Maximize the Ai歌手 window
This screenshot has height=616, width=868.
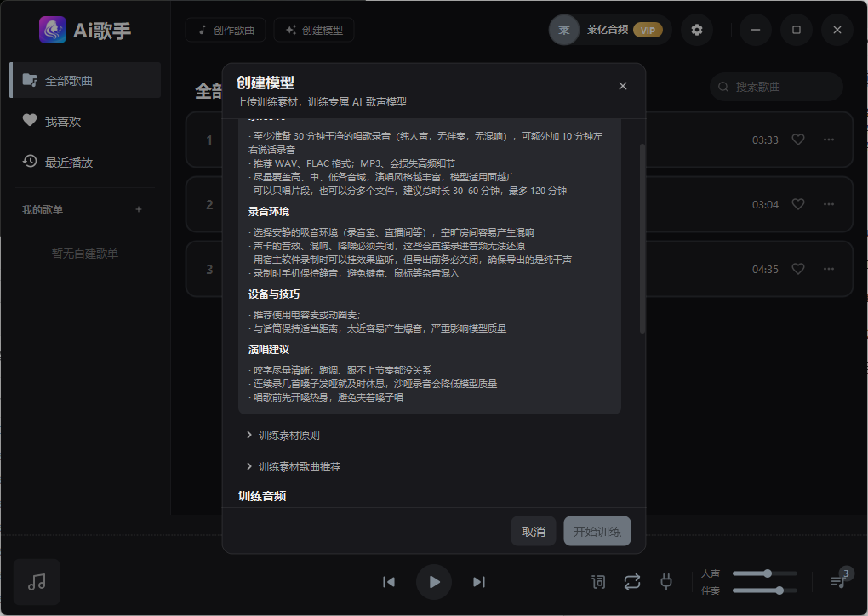tap(796, 30)
